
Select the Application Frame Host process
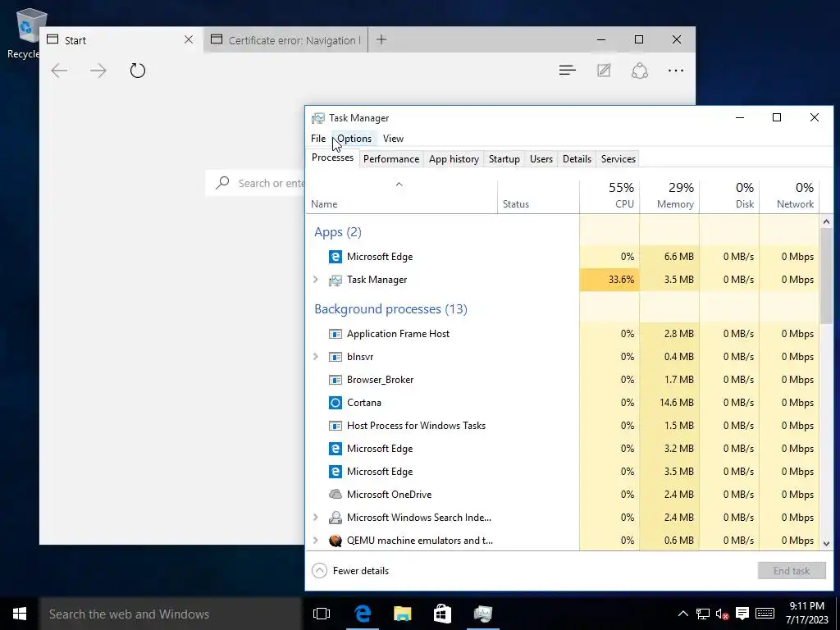tap(563, 334)
